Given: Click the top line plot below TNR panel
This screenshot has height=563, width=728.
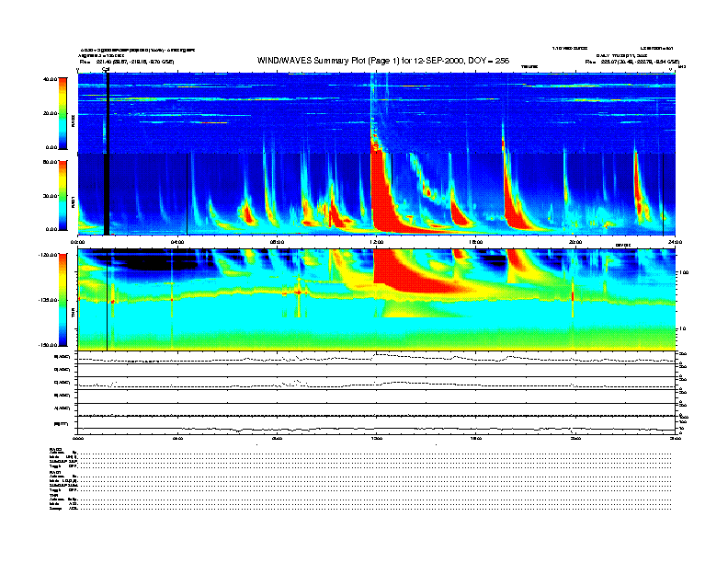Looking at the screenshot, I should point(376,358).
